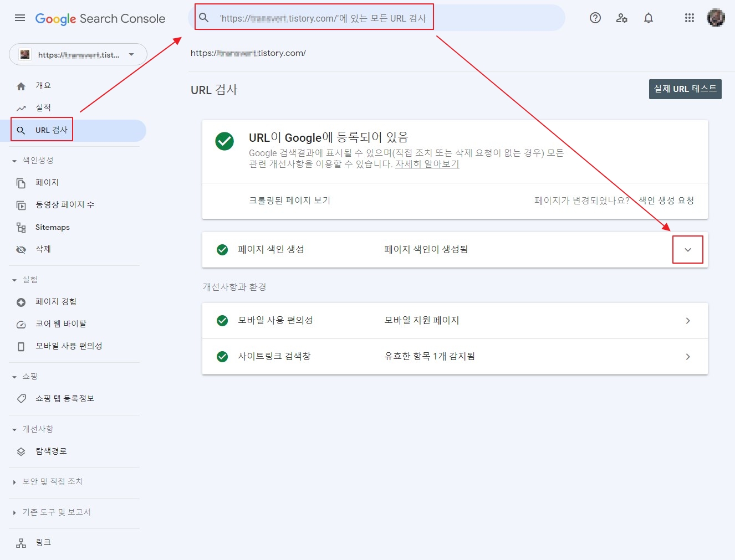Click the URL inspection search field
This screenshot has height=560, width=735.
pyautogui.click(x=377, y=18)
